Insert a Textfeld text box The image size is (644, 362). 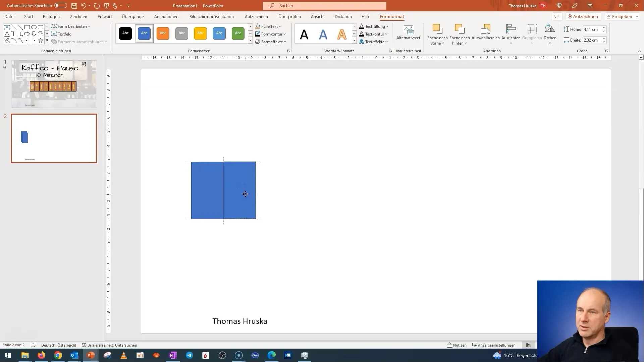[61, 34]
